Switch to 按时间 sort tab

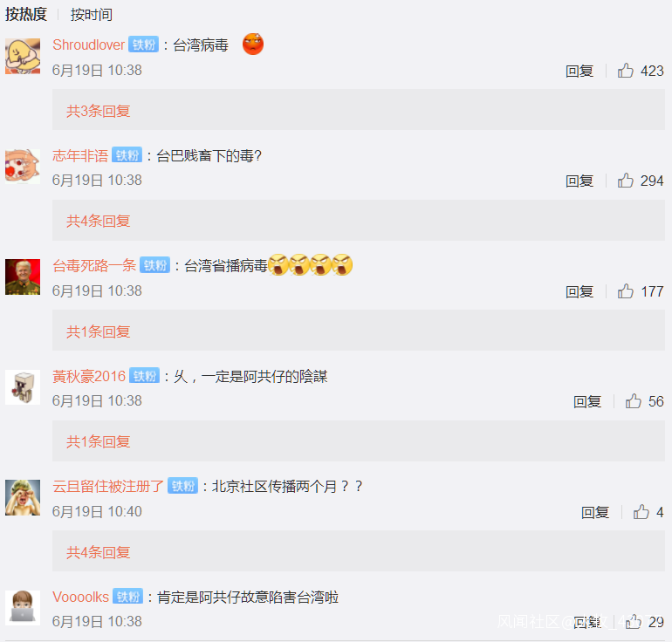point(92,15)
